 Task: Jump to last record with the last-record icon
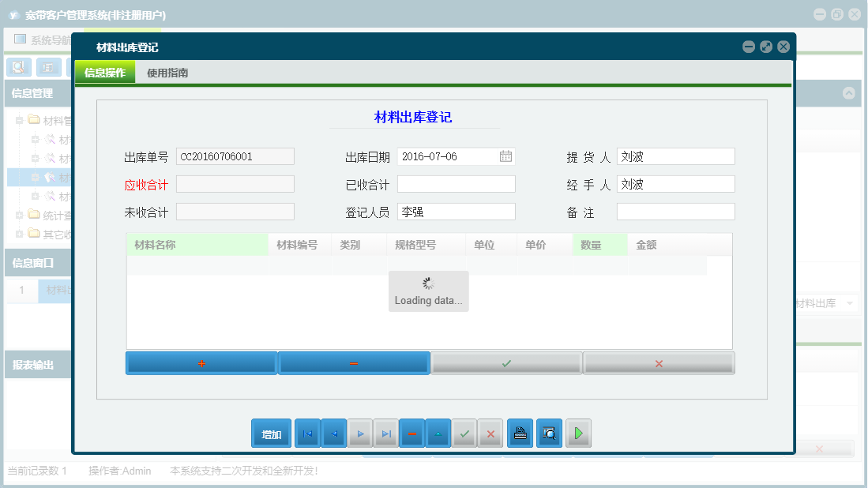pos(385,433)
